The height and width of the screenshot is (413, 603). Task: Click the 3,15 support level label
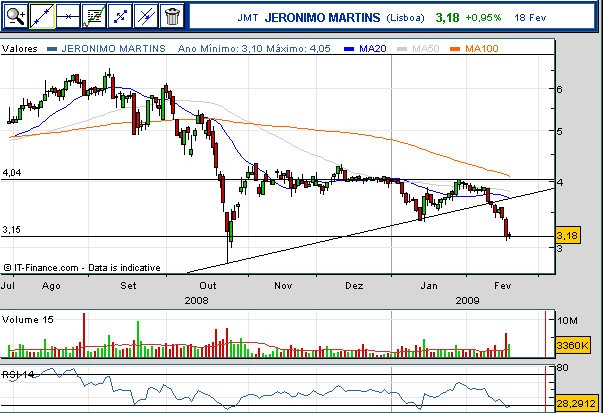point(12,230)
